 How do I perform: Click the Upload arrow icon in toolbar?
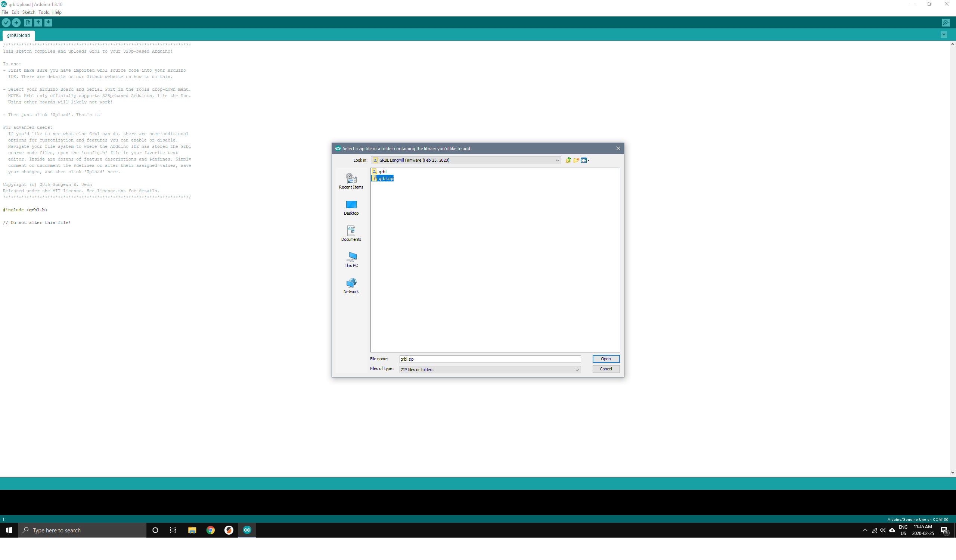click(16, 23)
